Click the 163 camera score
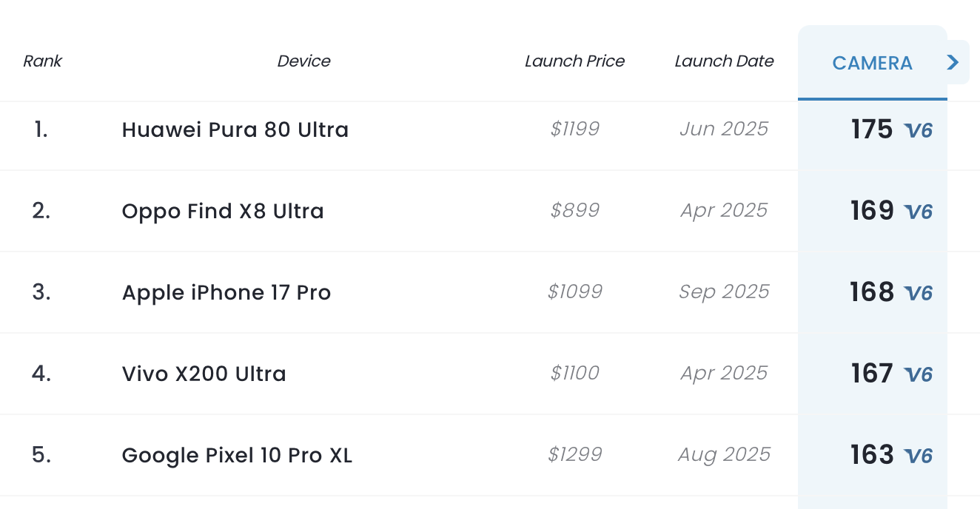 point(872,455)
